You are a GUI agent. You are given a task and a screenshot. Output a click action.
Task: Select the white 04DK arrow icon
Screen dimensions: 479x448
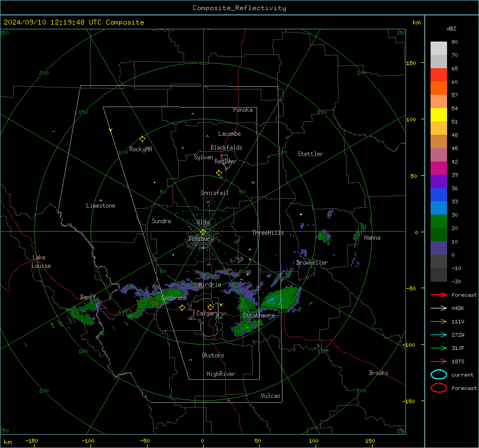click(x=439, y=308)
